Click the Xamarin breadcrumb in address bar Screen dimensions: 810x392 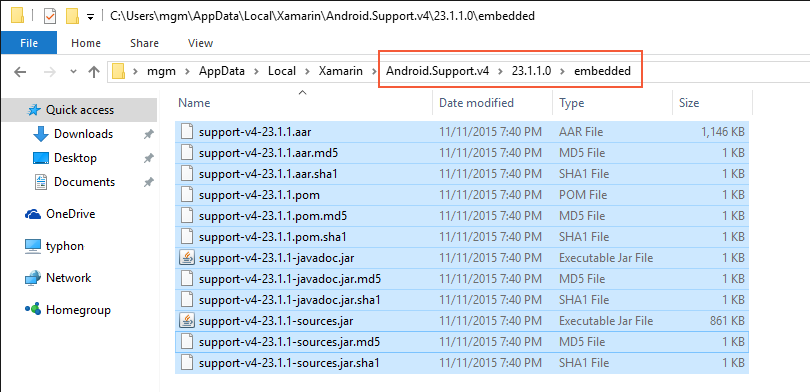click(x=340, y=71)
